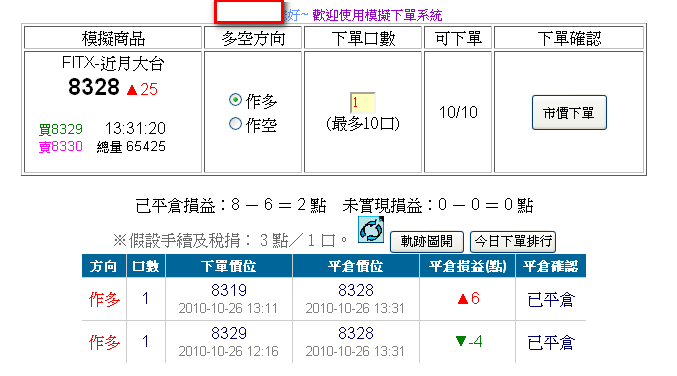Click the timestamp 2010-10-26 12:16
Viewport: 677px width, 376px height.
coord(228,351)
